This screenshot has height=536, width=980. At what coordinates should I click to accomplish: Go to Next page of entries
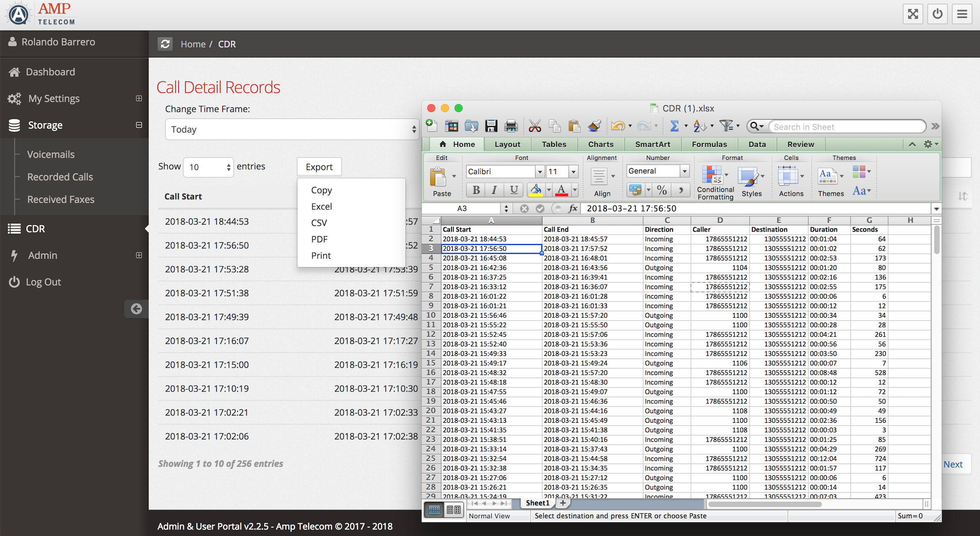tap(953, 464)
